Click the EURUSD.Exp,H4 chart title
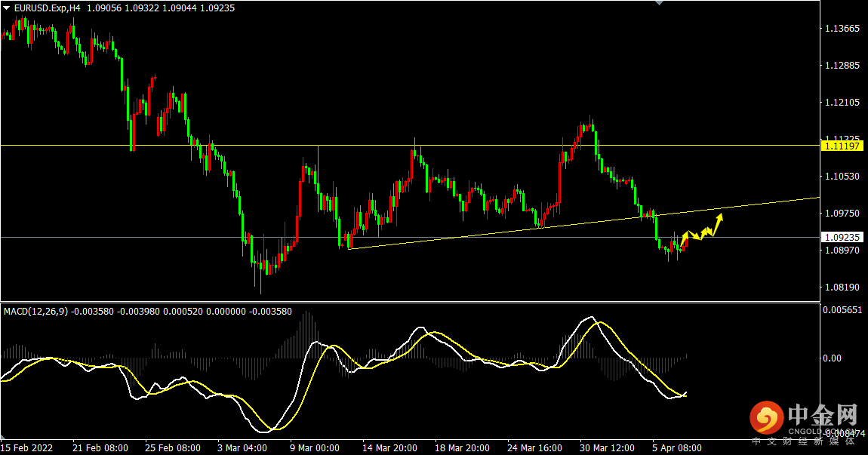The image size is (868, 455). click(x=47, y=8)
